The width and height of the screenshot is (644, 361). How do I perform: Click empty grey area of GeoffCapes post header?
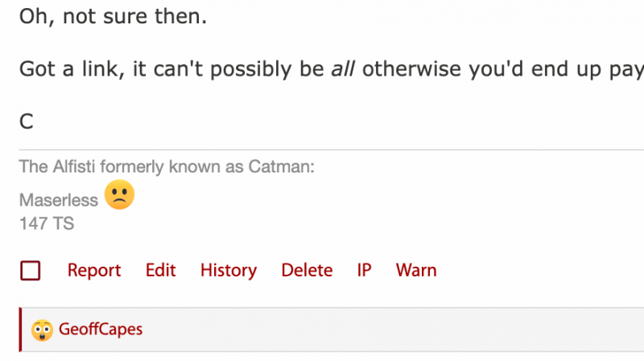[x=390, y=330]
